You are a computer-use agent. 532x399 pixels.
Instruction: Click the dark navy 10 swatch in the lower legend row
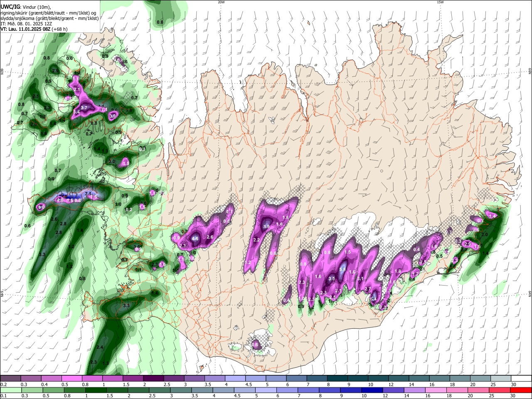point(372,390)
